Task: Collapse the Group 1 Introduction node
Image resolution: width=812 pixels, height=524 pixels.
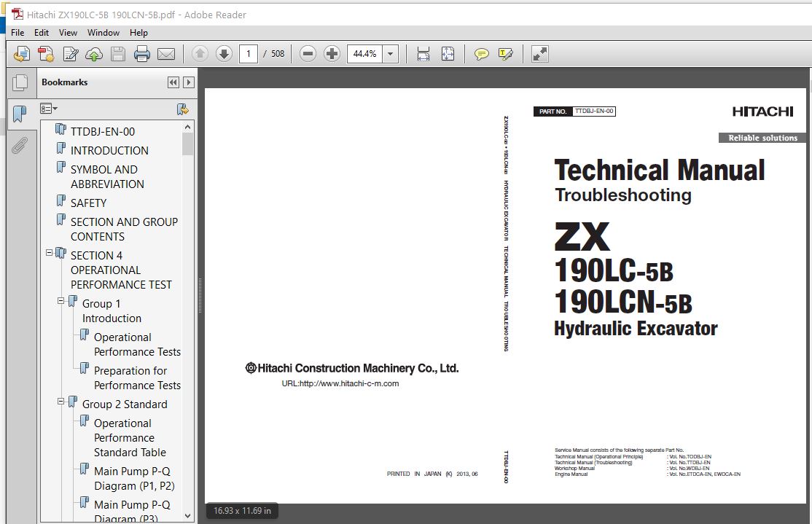Action: 60,300
